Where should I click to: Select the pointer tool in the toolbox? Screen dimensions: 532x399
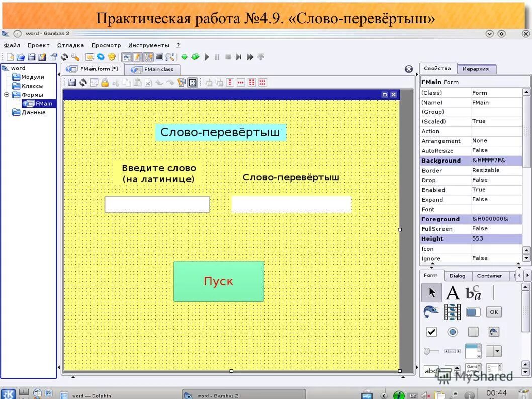pyautogui.click(x=431, y=293)
